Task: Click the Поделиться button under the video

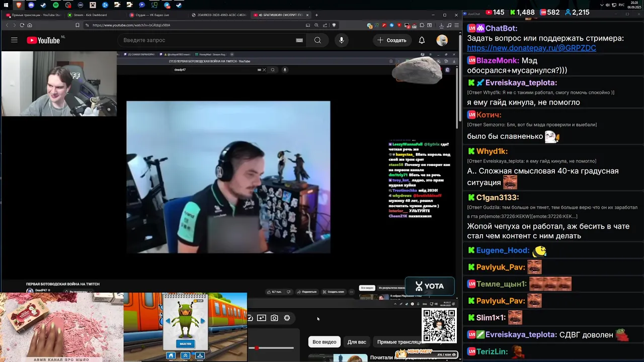Action: [306, 292]
